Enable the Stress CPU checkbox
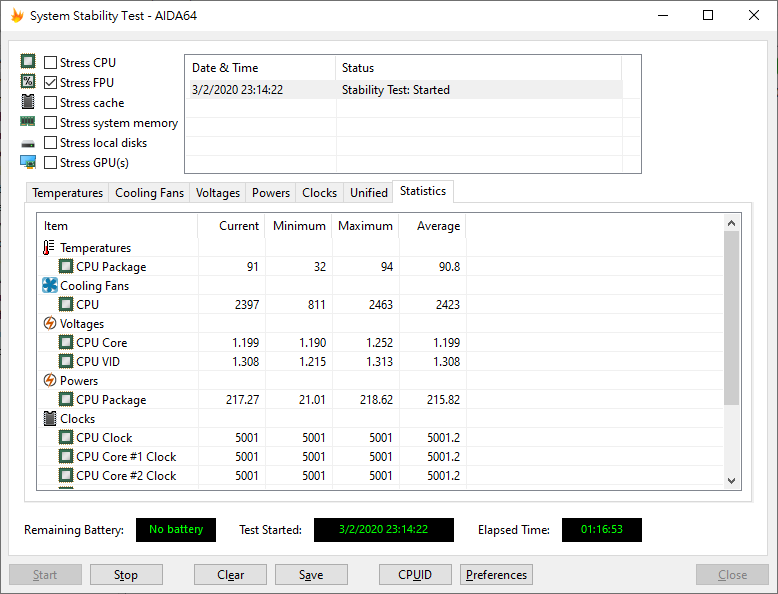778x594 pixels. (x=50, y=63)
